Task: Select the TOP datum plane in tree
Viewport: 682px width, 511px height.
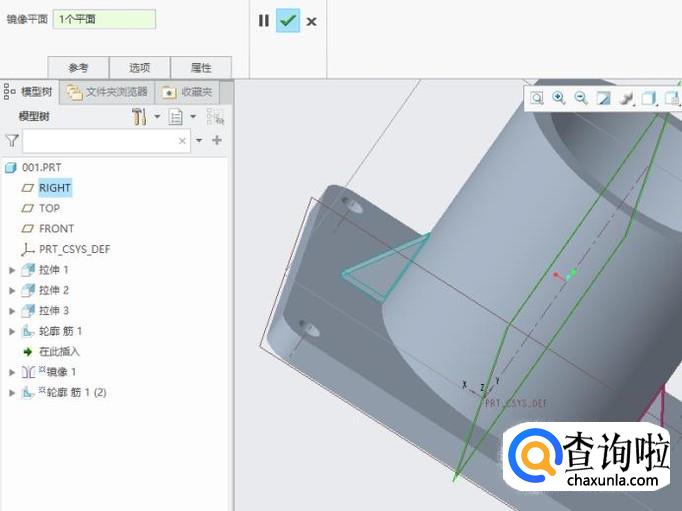Action: coord(49,208)
